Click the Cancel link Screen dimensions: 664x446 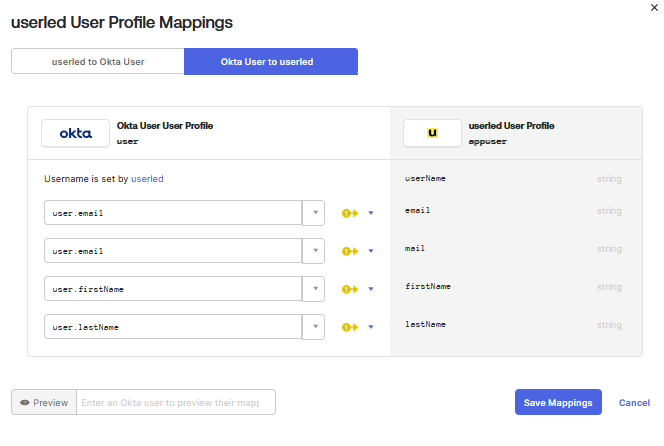tap(634, 402)
